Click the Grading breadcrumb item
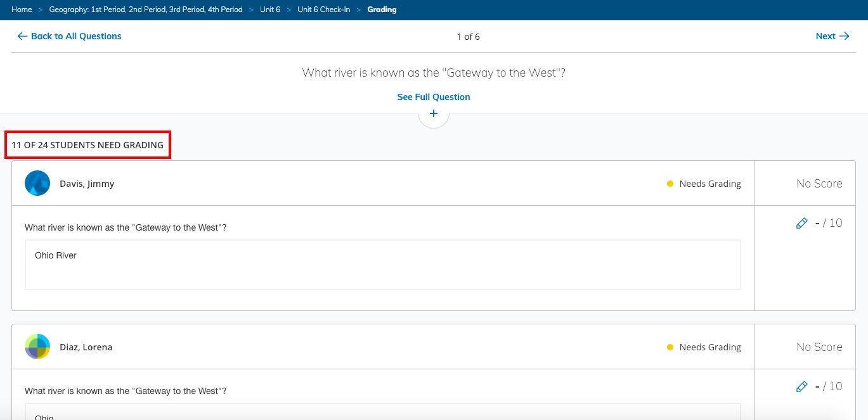Viewport: 868px width, 420px height. pos(382,10)
